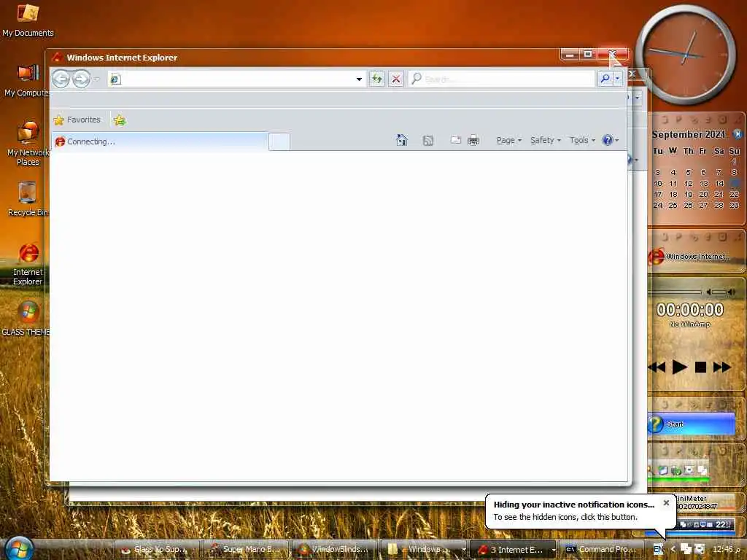This screenshot has width=747, height=560.
Task: Select the Connecting... tab
Action: click(160, 141)
